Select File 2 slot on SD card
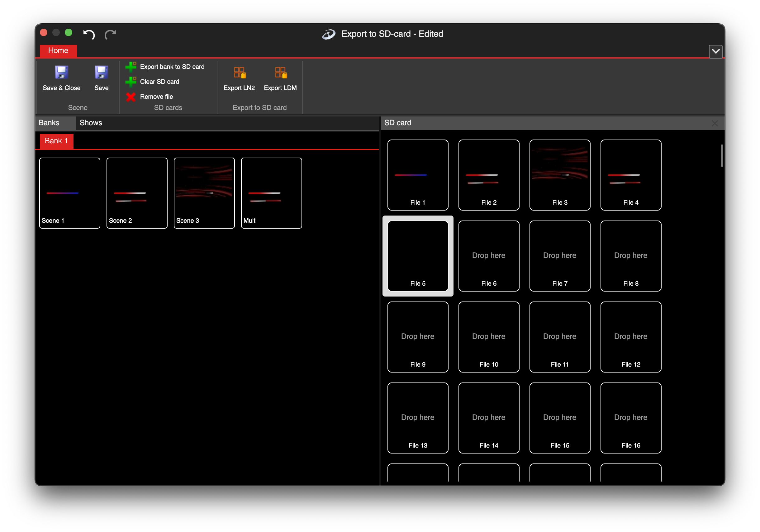This screenshot has width=760, height=532. 489,175
